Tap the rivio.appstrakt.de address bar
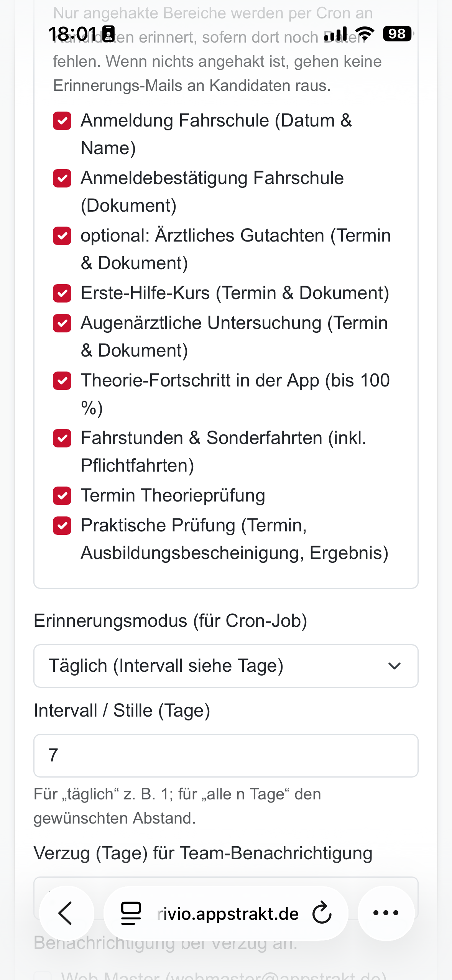Image resolution: width=452 pixels, height=980 pixels. pyautogui.click(x=228, y=914)
